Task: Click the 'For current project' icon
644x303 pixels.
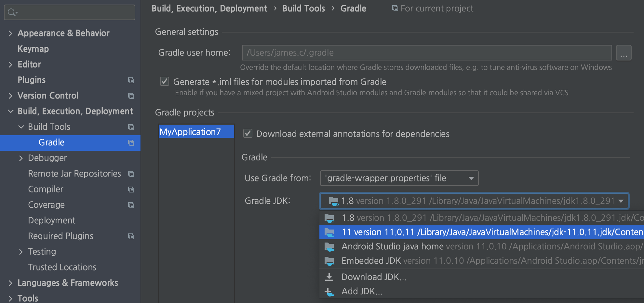Action: point(395,8)
